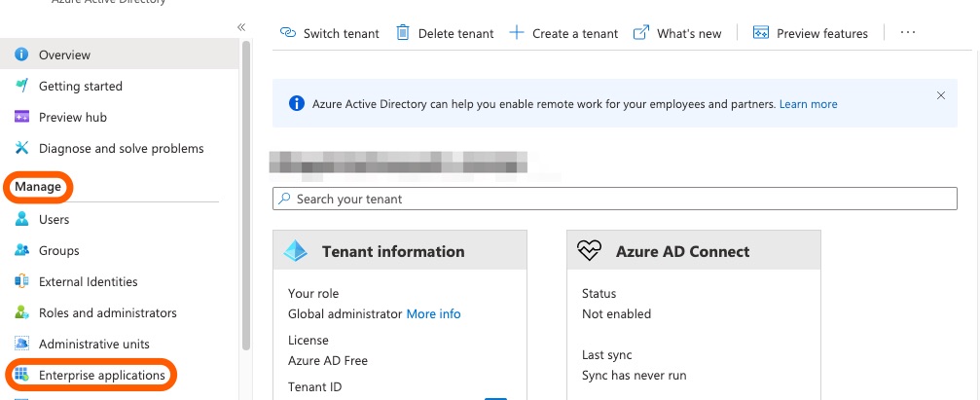Dismiss the remote work info banner
The width and height of the screenshot is (980, 400).
(940, 95)
